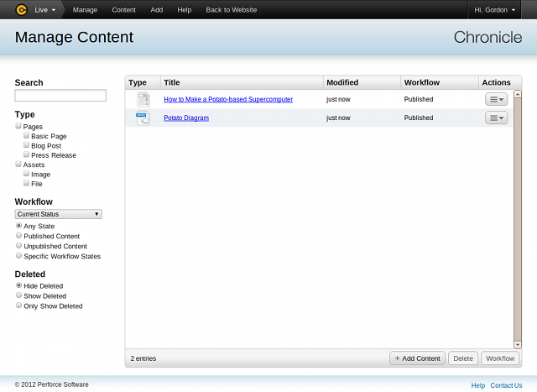Click the scrollbar down arrow in content grid

pos(518,344)
